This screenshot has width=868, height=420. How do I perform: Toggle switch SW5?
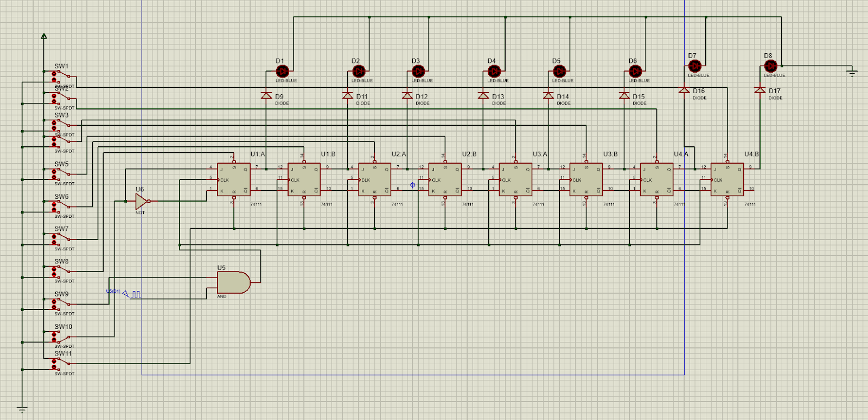pos(62,174)
